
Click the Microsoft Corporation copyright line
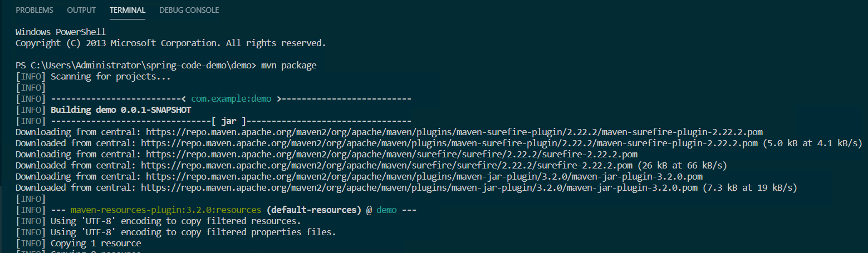point(170,43)
